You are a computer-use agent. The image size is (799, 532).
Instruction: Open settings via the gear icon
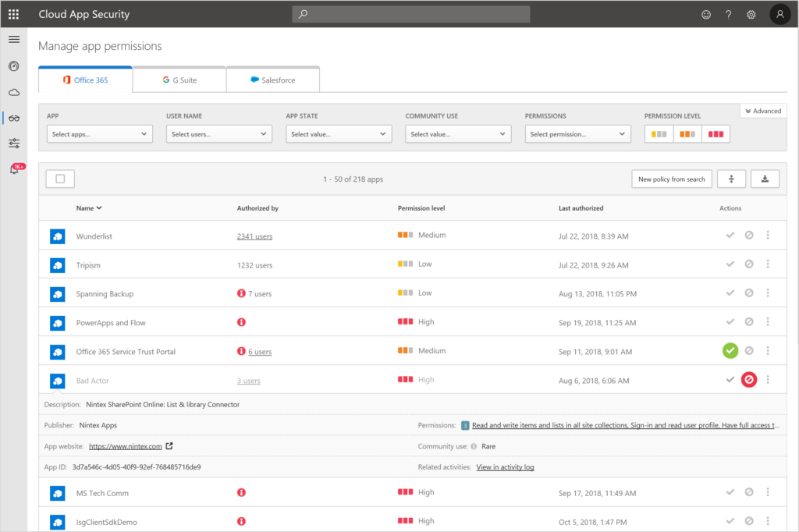pyautogui.click(x=751, y=14)
